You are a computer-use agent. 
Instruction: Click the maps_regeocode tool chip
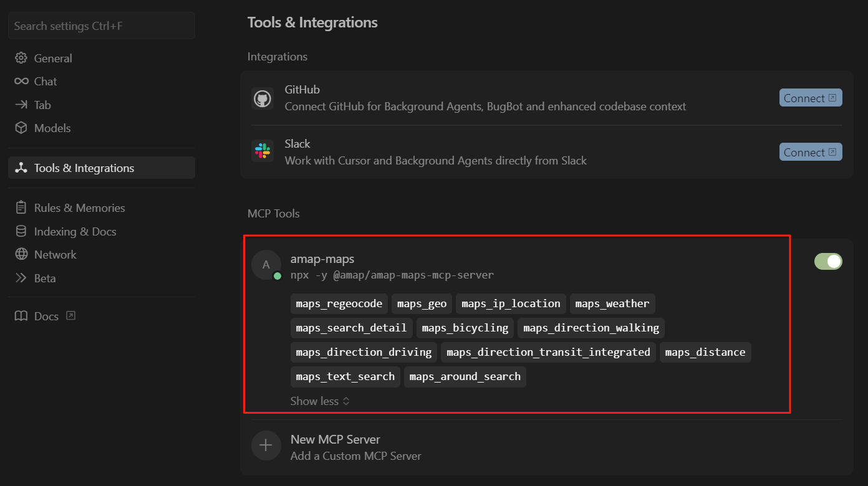[339, 303]
